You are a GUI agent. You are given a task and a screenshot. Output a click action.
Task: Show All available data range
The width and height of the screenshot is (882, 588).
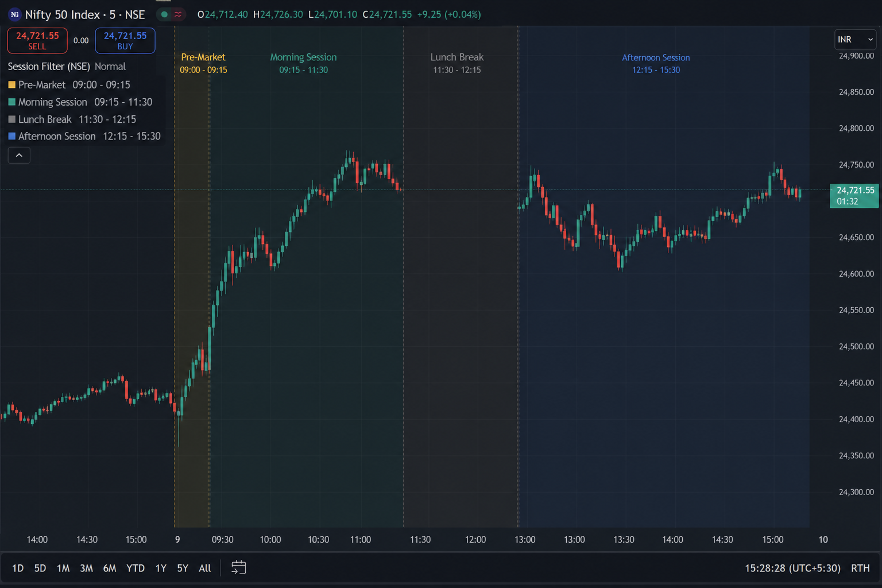[205, 568]
